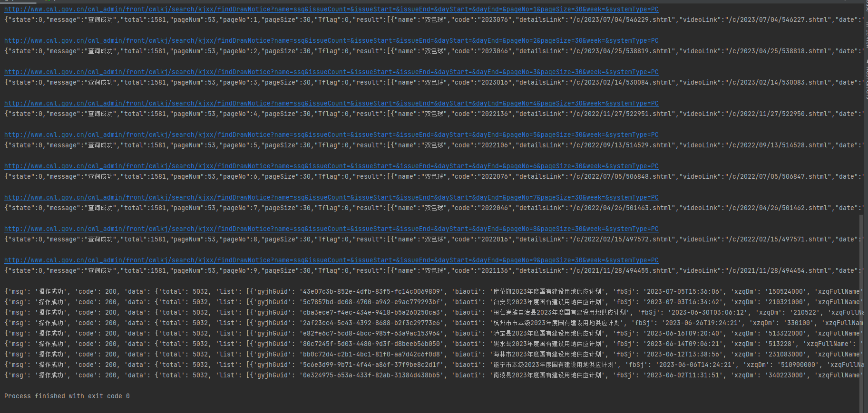Click the code value "2022076"

coord(495,177)
